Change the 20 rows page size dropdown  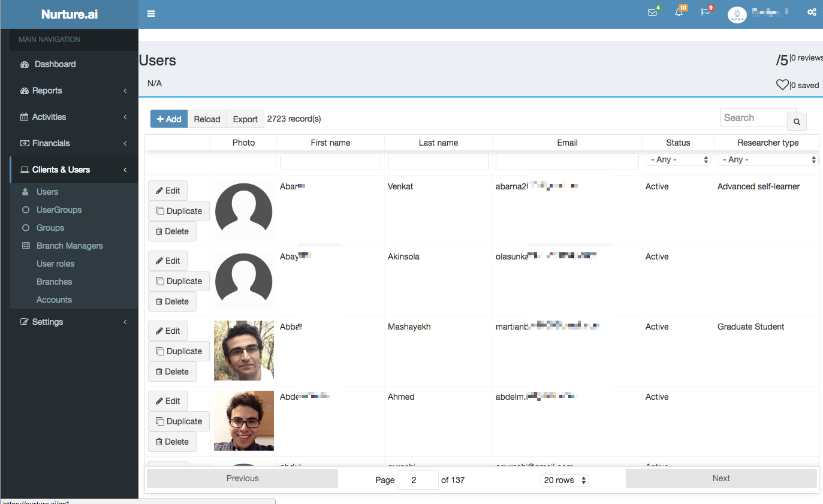pos(563,480)
